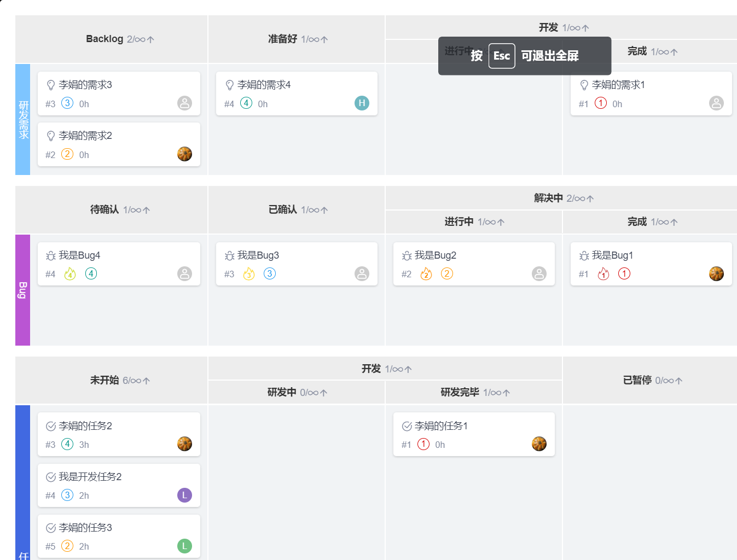The width and height of the screenshot is (737, 560).
Task: Click purple L avatar on 我是开发任务2
Action: pos(184,495)
